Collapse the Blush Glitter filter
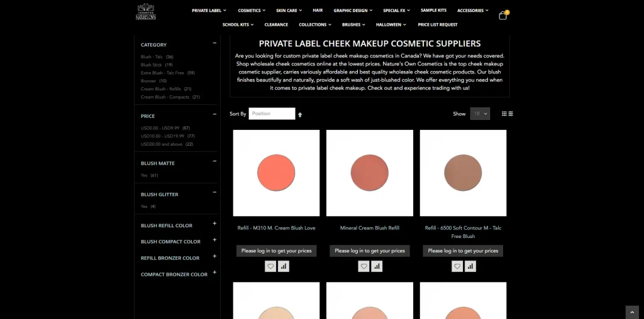 214,192
